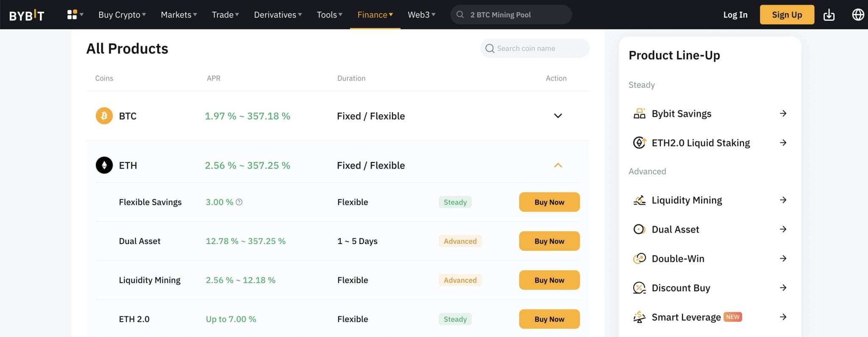Click the search magnifier in top bar
The width and height of the screenshot is (868, 337).
460,15
